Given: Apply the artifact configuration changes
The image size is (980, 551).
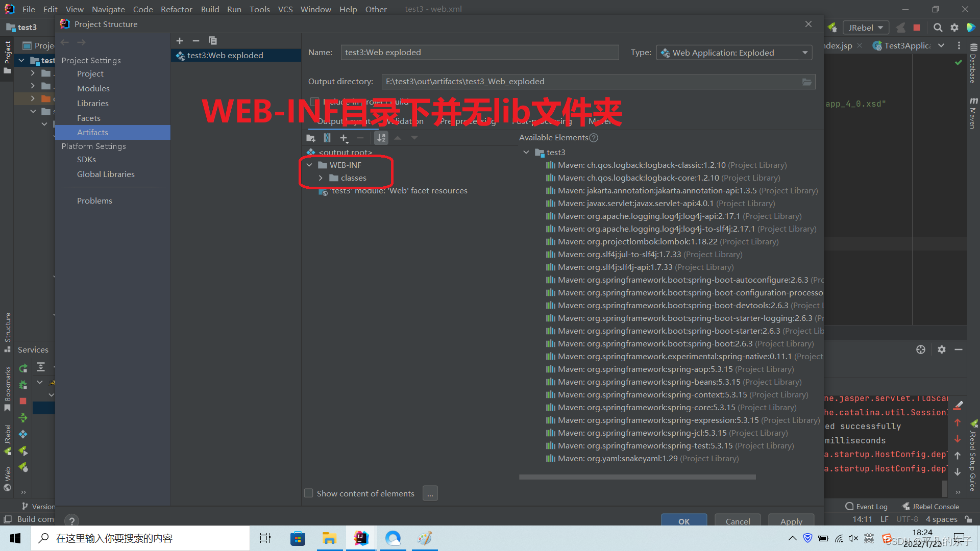Looking at the screenshot, I should point(791,521).
